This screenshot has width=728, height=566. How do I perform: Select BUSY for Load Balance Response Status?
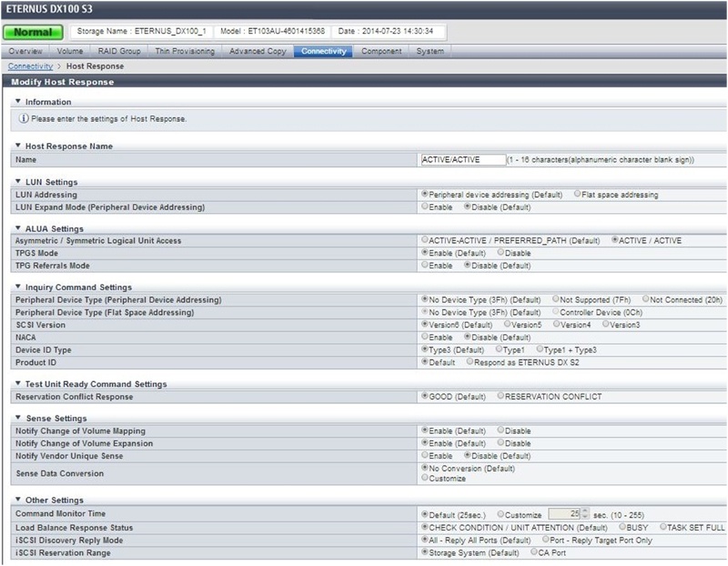coord(622,527)
